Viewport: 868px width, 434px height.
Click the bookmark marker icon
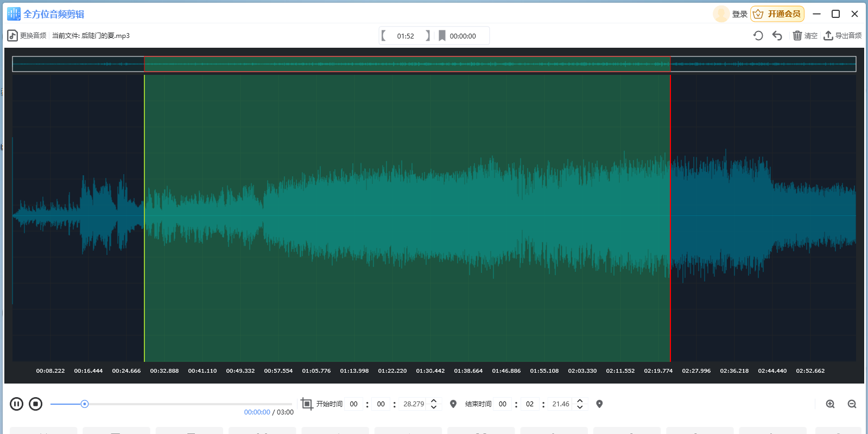click(x=442, y=36)
